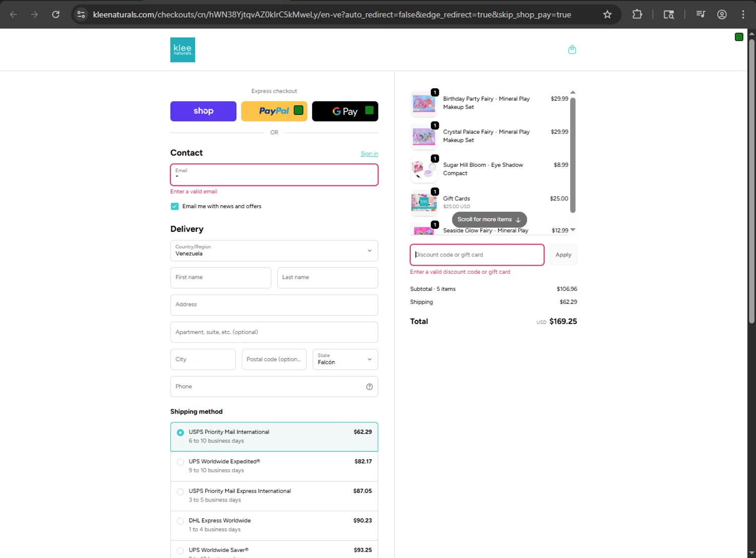Open the Country/Region dropdown showing Venezuela
Image resolution: width=756 pixels, height=558 pixels.
(274, 251)
